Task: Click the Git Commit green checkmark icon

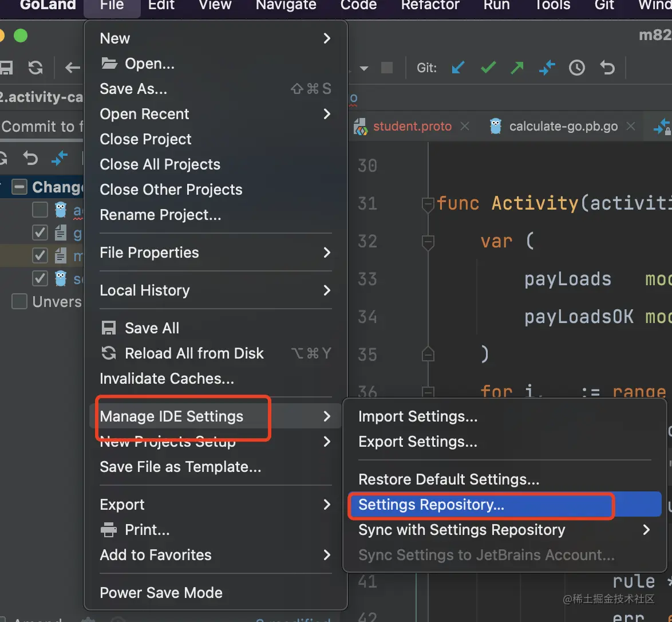Action: [x=488, y=68]
